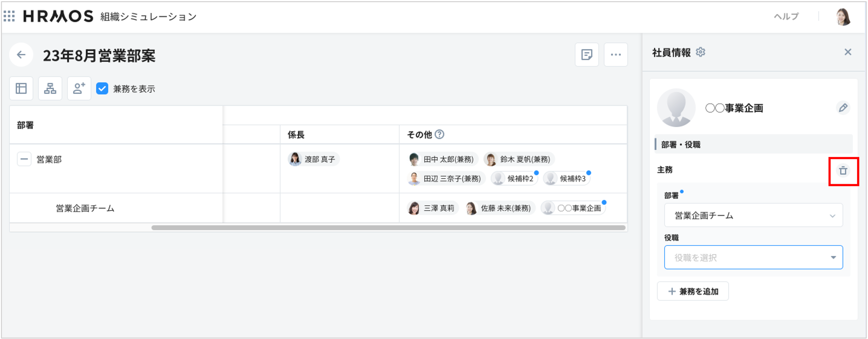Go back using the arrow next to 23年8月営業部案
868x339 pixels.
21,55
